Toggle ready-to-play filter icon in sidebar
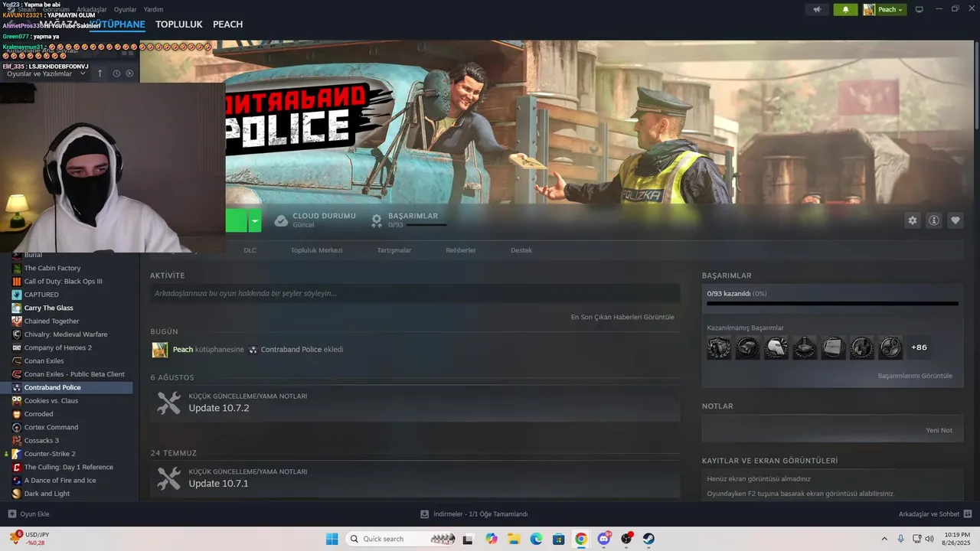Screen dimensions: 980x551 [x=129, y=73]
